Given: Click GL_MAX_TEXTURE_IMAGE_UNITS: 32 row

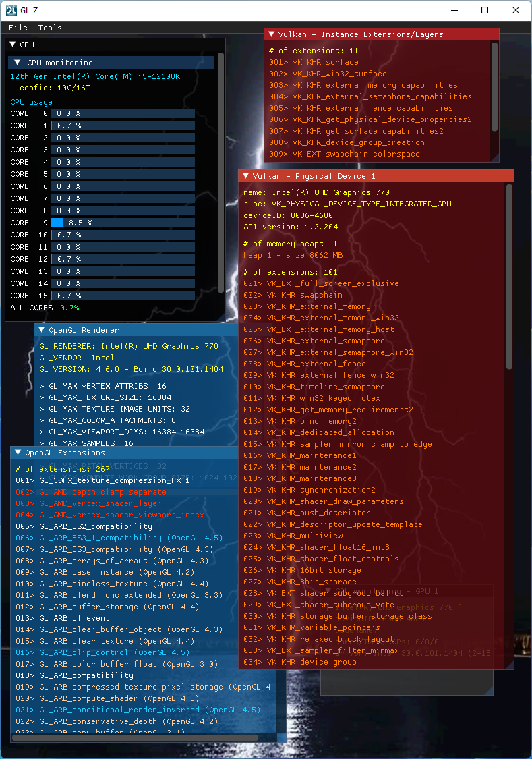Looking at the screenshot, I should click(114, 409).
